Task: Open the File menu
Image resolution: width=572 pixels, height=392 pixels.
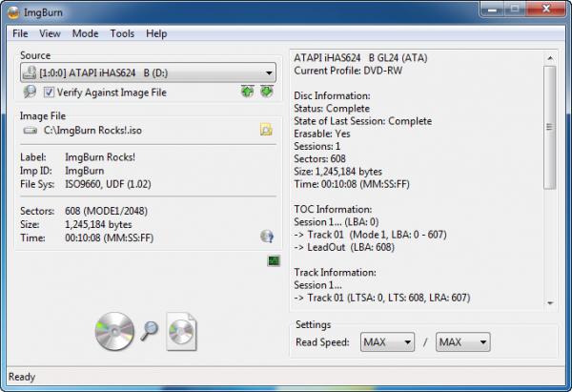Action: 20,33
